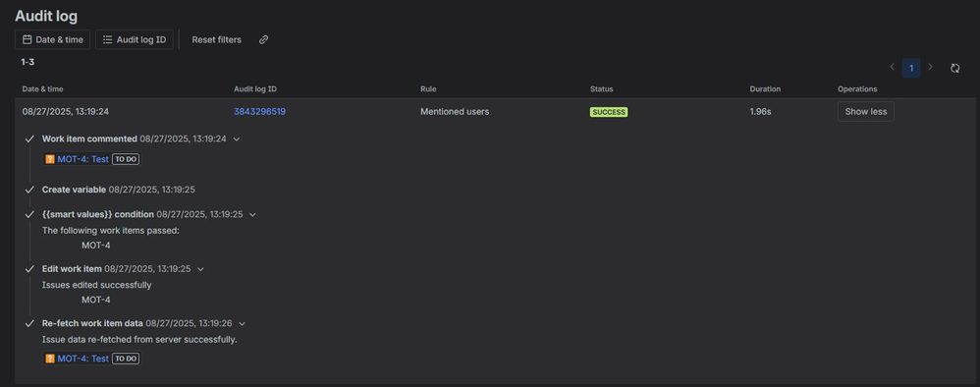This screenshot has width=980, height=387.
Task: Click the {{smart values}} condition step title
Action: pos(98,214)
